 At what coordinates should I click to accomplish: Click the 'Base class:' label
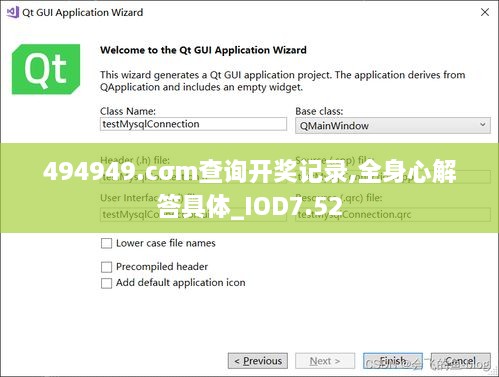(319, 111)
